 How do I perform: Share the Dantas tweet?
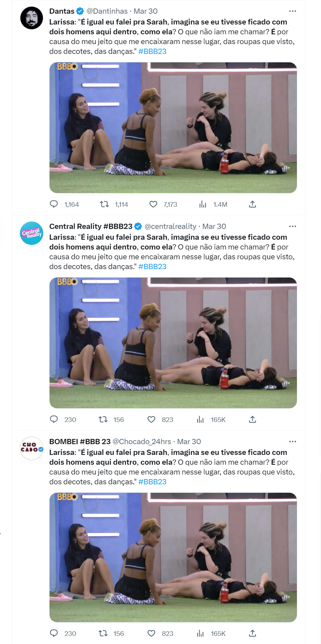click(252, 204)
